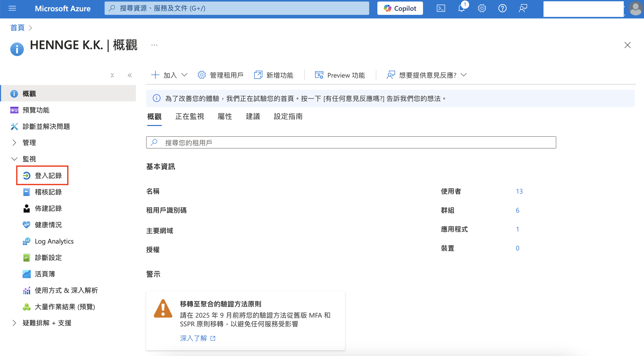Screen dimensions: 644x356
Task: Select the 概觀 tab
Action: (x=154, y=117)
